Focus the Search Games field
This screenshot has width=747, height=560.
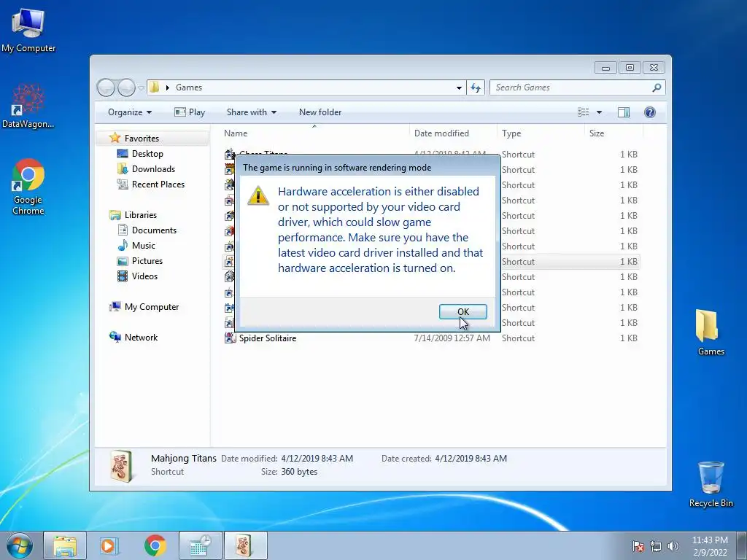click(x=570, y=87)
